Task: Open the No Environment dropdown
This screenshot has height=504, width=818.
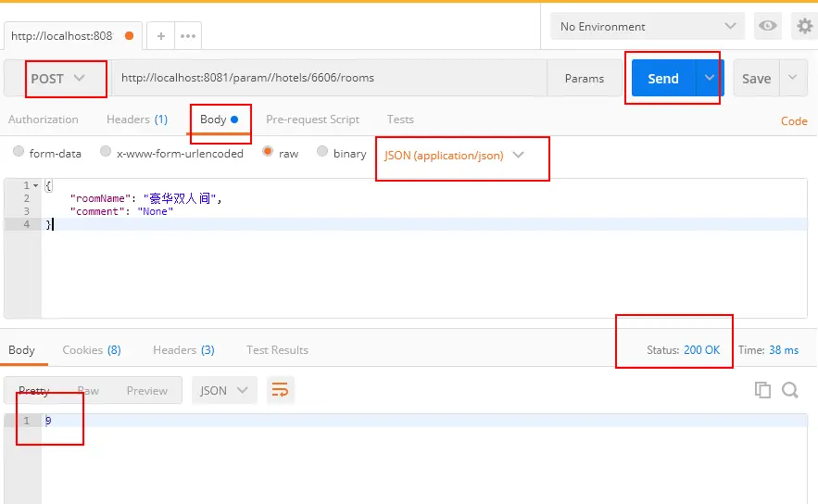Action: click(x=648, y=26)
